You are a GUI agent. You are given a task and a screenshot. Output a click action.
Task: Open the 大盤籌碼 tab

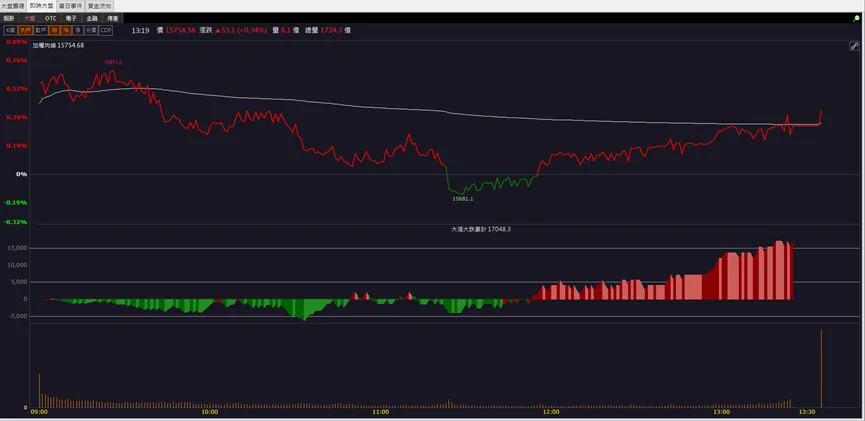[x=13, y=6]
